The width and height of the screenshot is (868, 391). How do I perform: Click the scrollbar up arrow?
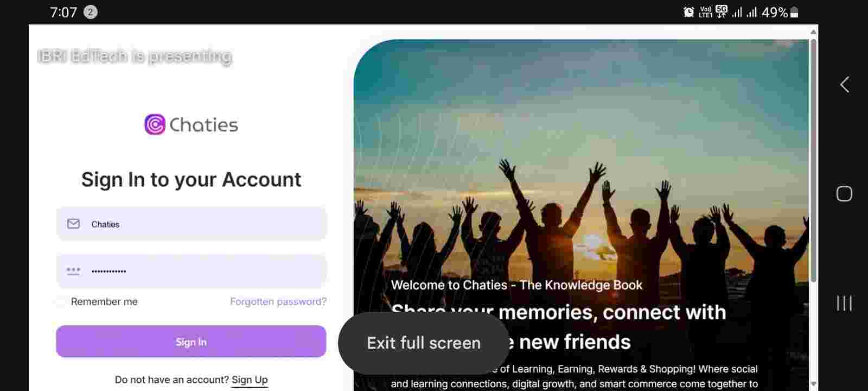point(813,32)
